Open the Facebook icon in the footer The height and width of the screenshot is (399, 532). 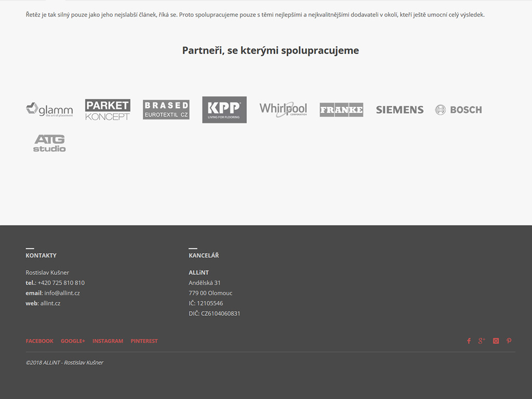pos(469,341)
